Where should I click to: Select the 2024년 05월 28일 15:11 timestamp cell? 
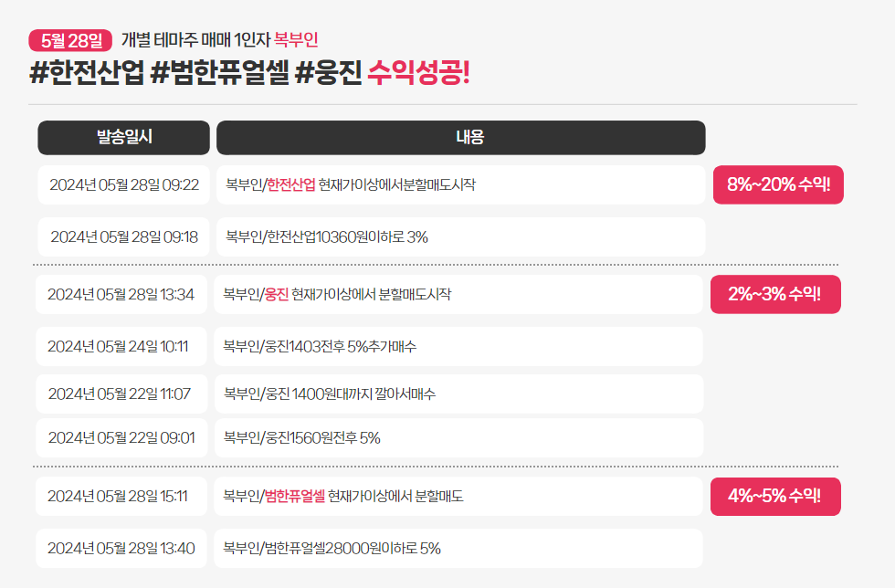pos(118,497)
